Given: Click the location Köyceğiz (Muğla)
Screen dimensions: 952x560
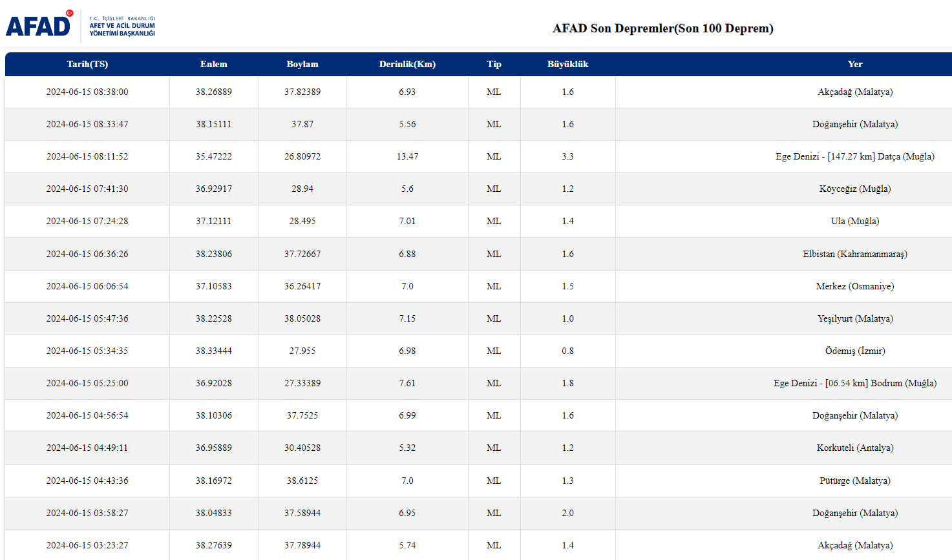Looking at the screenshot, I should coord(855,189).
